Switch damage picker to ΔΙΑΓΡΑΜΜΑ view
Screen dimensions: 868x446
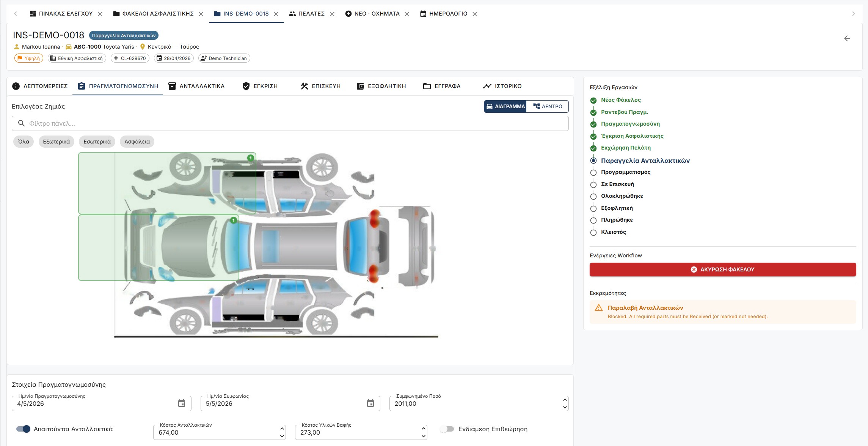505,107
